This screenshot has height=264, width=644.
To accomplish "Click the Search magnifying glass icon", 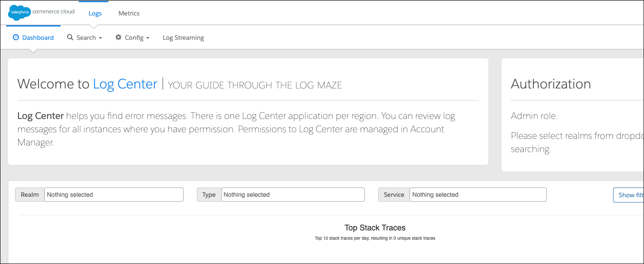I will tap(70, 38).
